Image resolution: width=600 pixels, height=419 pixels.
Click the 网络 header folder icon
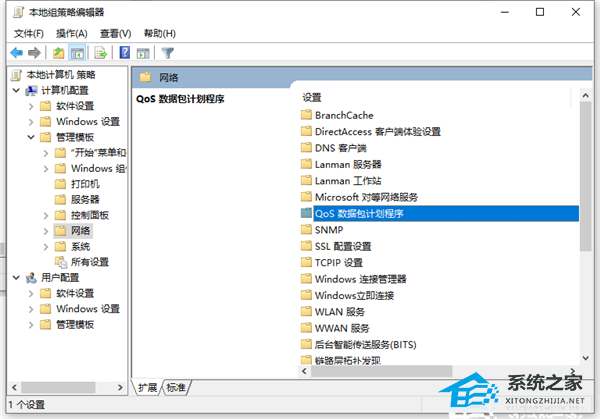point(145,78)
